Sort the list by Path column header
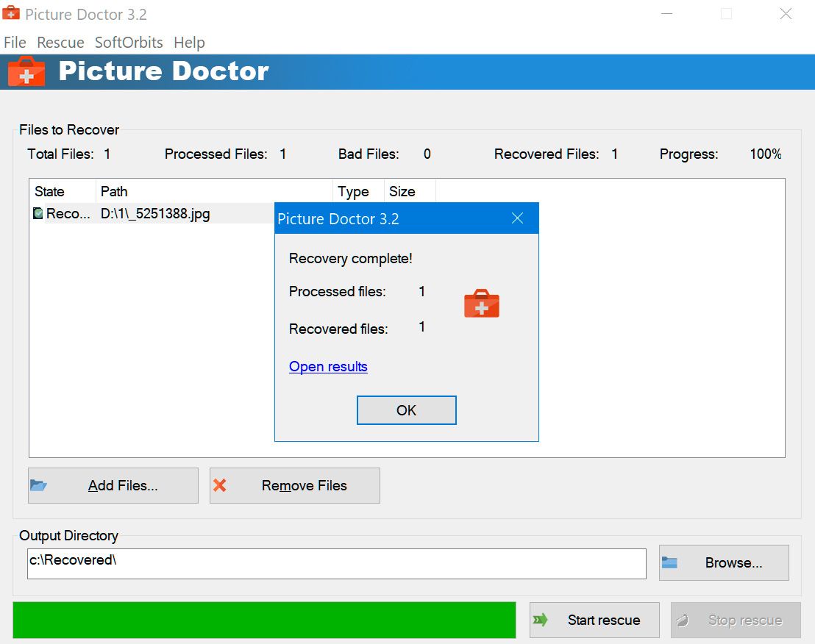 tap(213, 191)
